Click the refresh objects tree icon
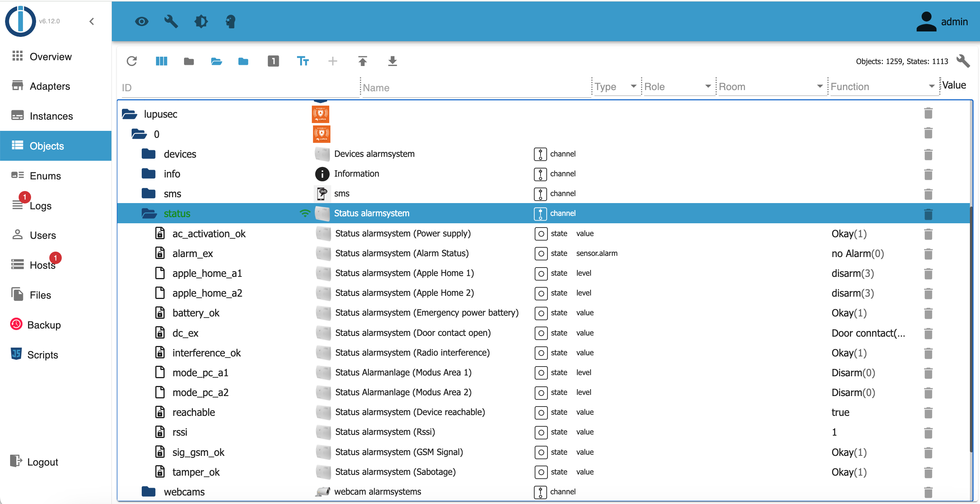 pyautogui.click(x=132, y=61)
